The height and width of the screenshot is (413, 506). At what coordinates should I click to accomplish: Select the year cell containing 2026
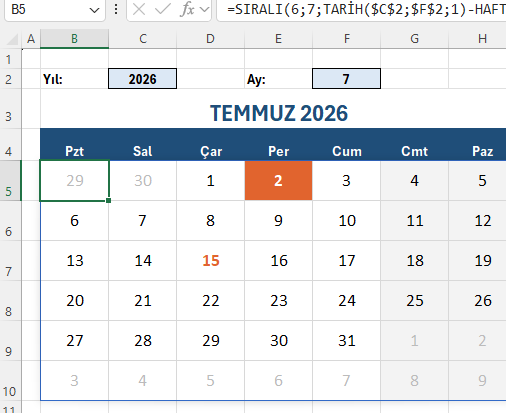tap(143, 79)
